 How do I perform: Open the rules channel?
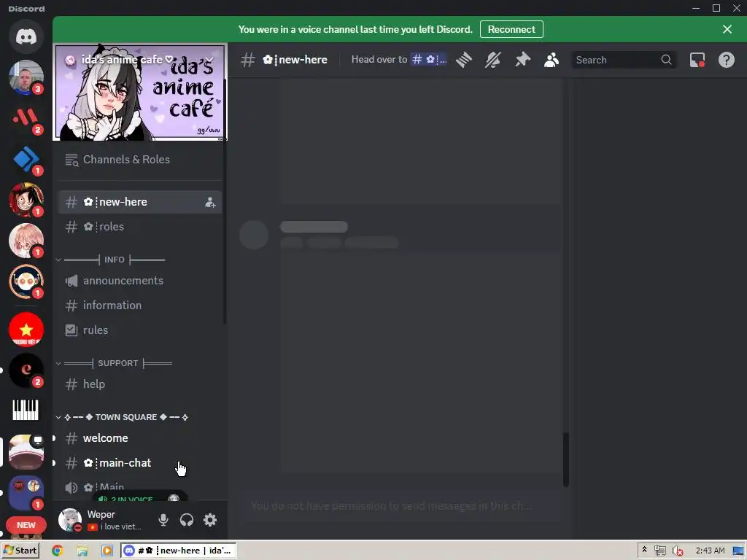(140, 330)
